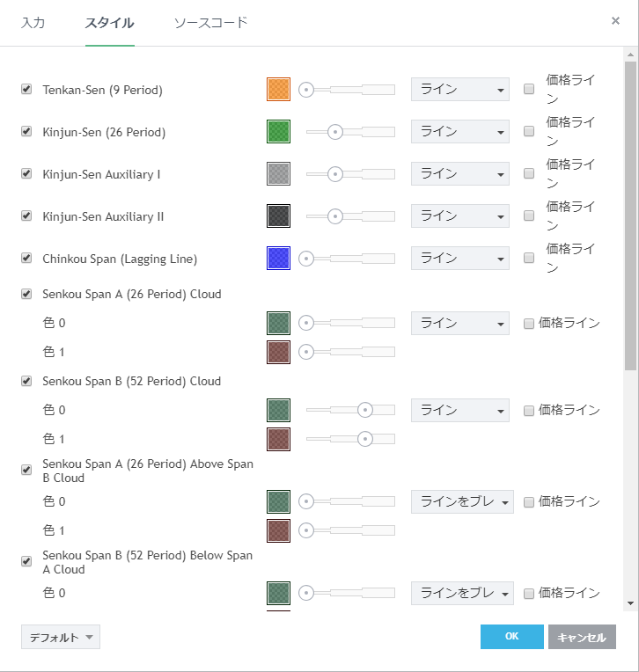Image resolution: width=639 pixels, height=672 pixels.
Task: Switch to the 入力 tab
Action: [33, 23]
